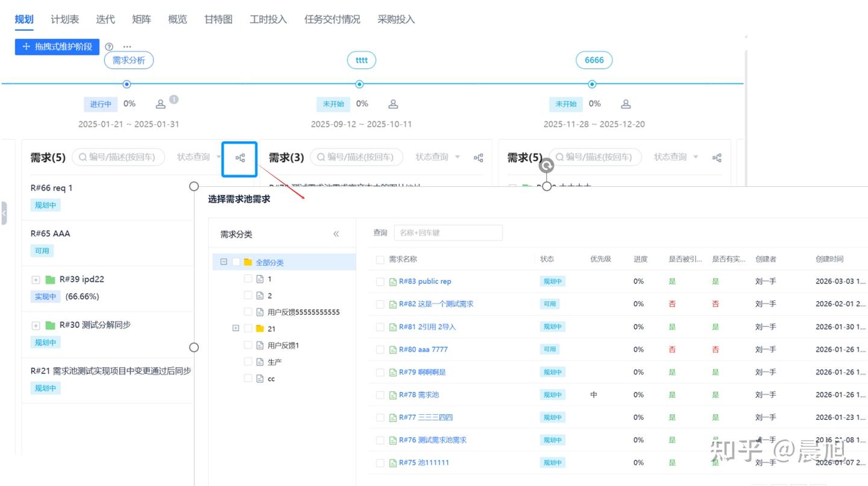Click the timeline node under tttt
868x486 pixels.
[x=359, y=84]
